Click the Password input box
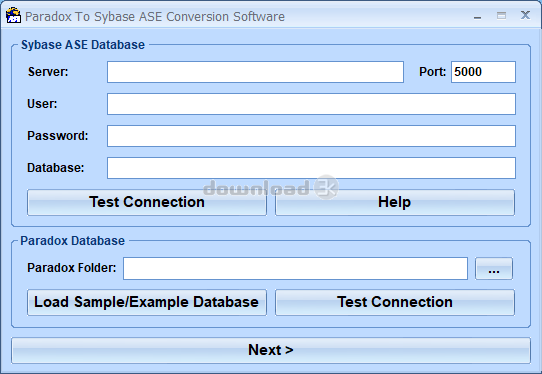The width and height of the screenshot is (542, 374). point(311,136)
